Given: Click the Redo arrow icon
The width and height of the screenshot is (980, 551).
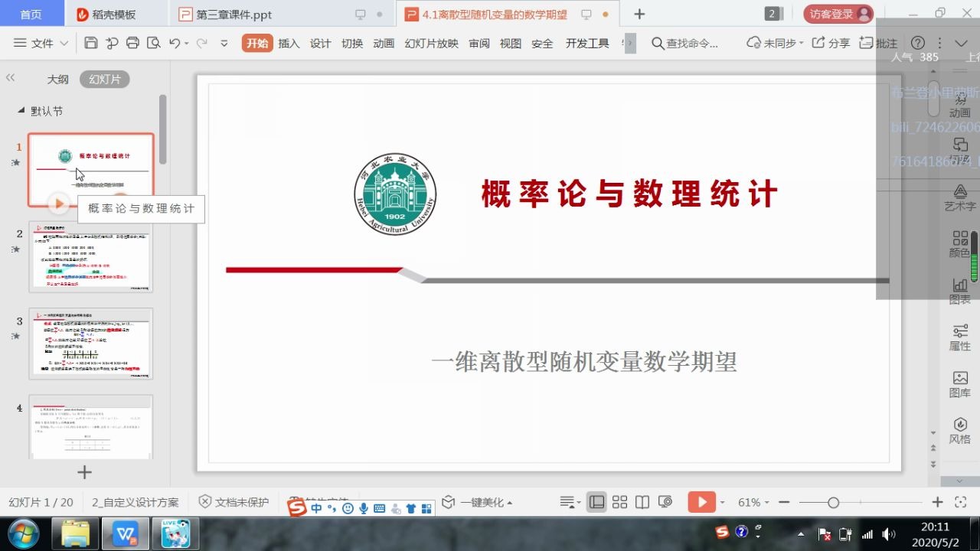Looking at the screenshot, I should (202, 43).
